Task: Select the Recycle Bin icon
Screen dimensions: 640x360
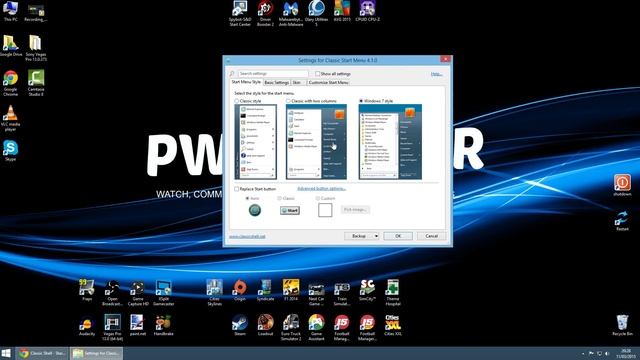Action: pyautogui.click(x=622, y=325)
